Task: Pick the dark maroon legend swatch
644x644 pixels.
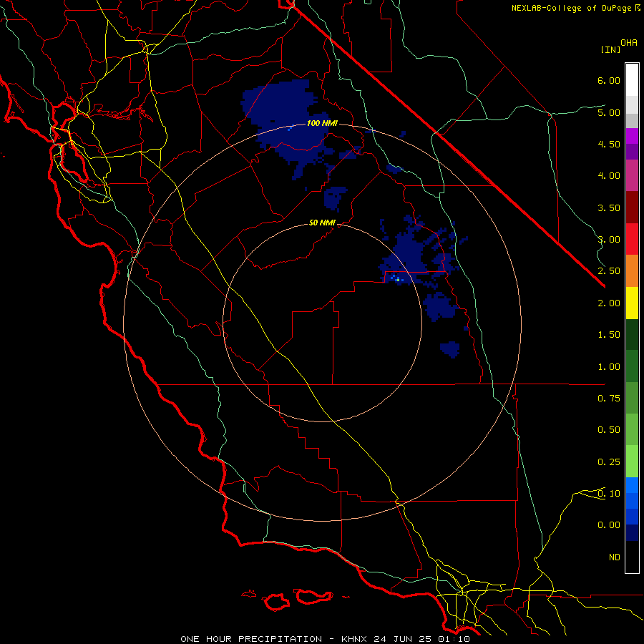Action: [x=632, y=208]
